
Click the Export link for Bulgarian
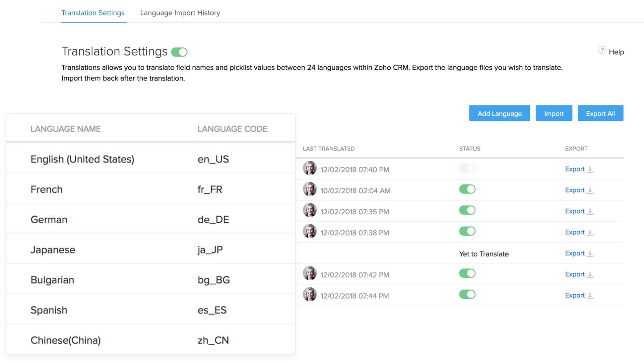coord(575,253)
